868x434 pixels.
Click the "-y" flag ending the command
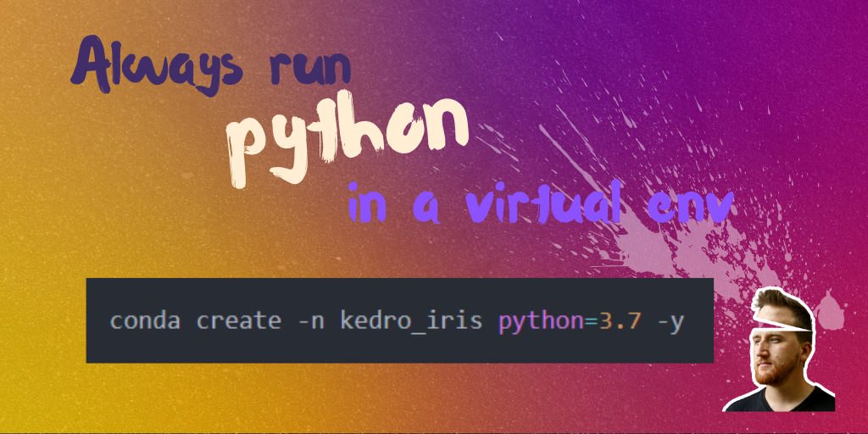668,322
